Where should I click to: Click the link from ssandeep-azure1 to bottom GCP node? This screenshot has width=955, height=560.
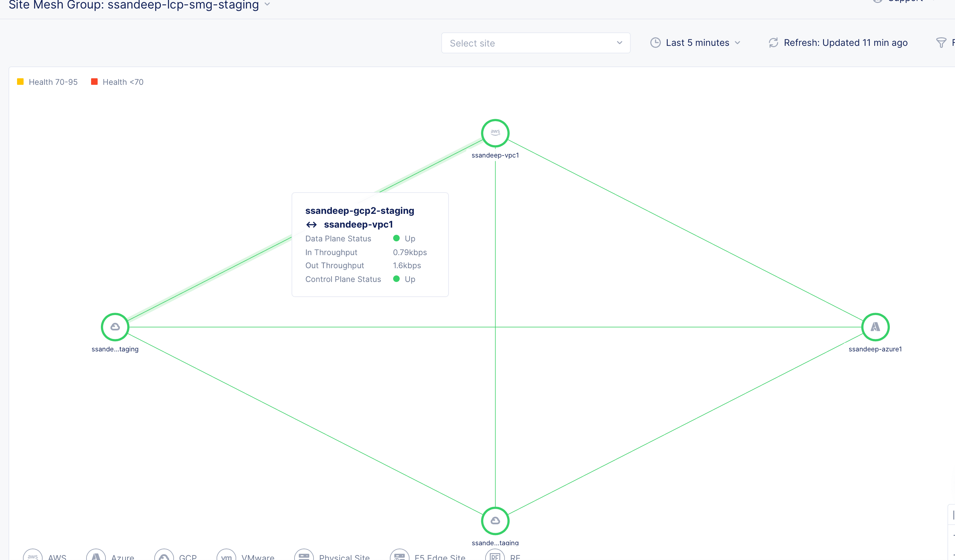tap(685, 424)
